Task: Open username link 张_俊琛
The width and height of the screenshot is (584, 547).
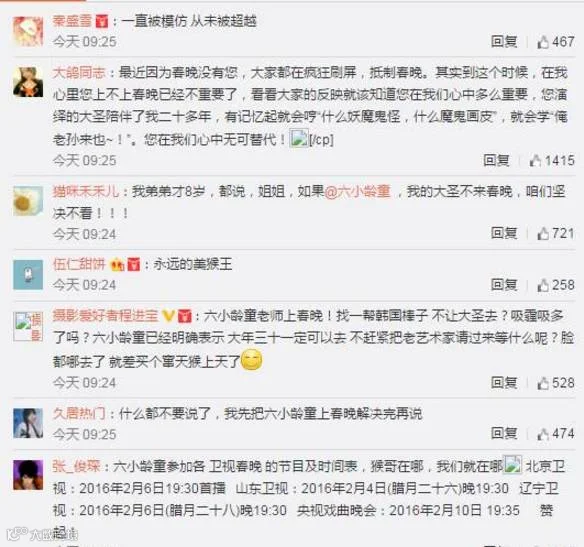Action: pos(76,466)
